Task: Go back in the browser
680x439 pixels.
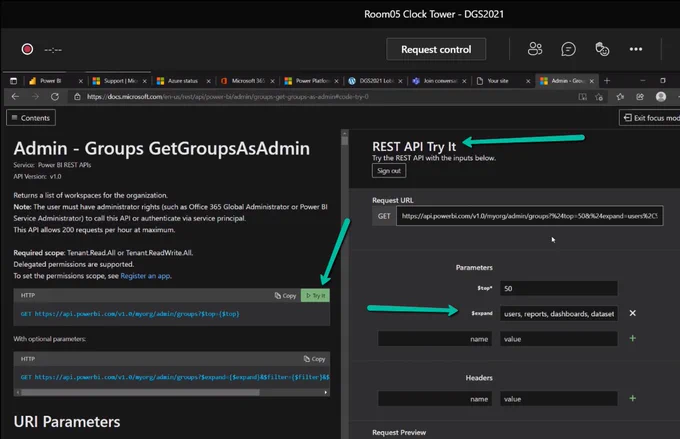Action: [15, 97]
